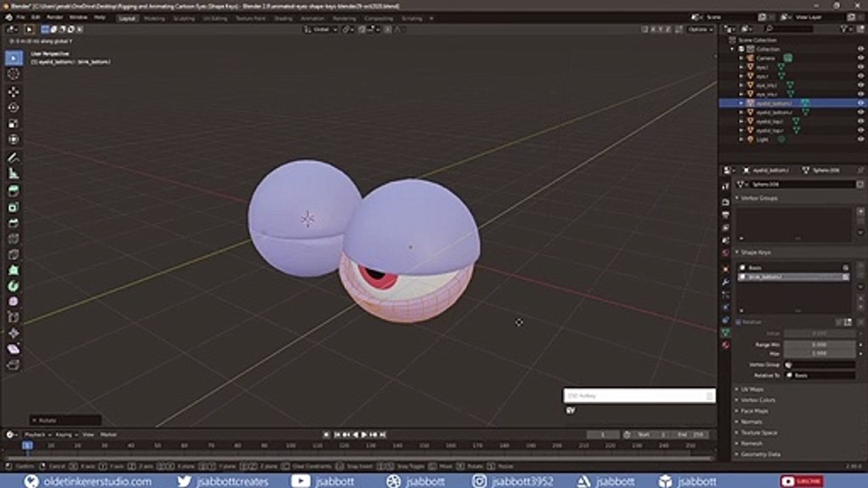Click the shape key Value slider

819,333
